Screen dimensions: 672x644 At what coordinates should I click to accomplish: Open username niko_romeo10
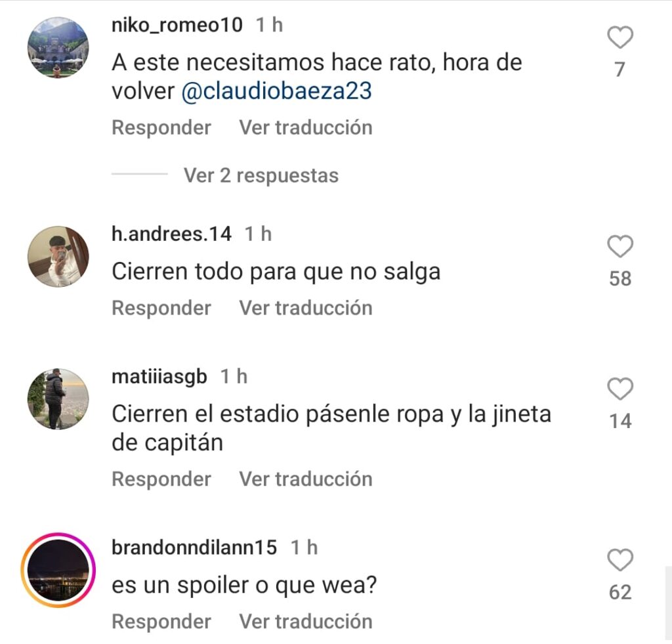(177, 25)
